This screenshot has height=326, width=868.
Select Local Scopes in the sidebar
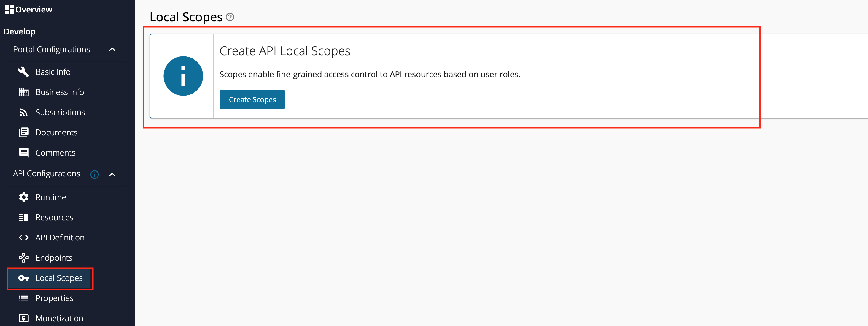coord(59,278)
